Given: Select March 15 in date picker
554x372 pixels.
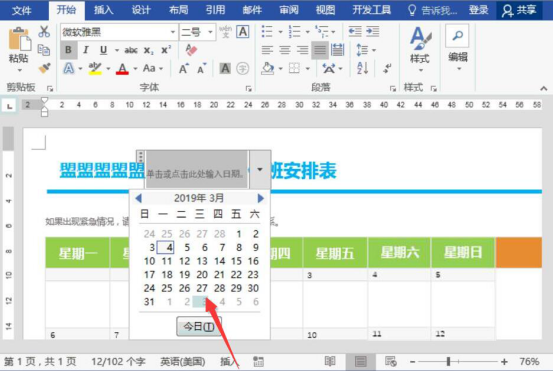Looking at the screenshot, I should [x=236, y=261].
